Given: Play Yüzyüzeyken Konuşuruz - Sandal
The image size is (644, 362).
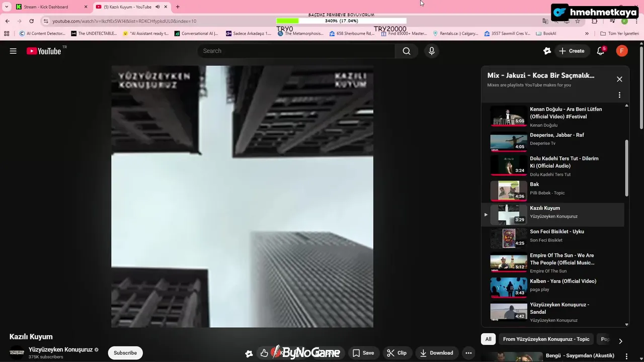Looking at the screenshot, I should (x=553, y=312).
